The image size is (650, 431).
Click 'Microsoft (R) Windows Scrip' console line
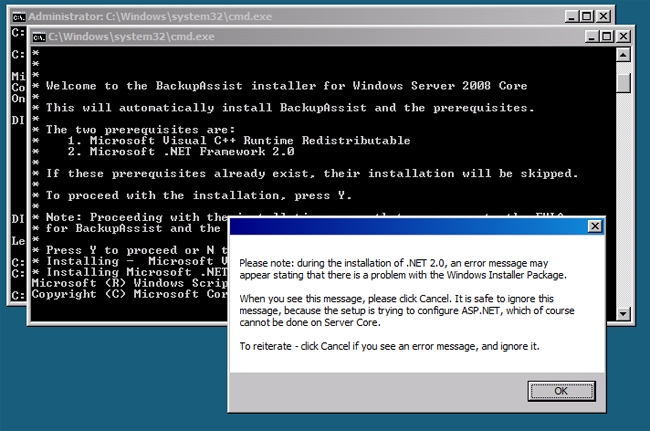(129, 283)
